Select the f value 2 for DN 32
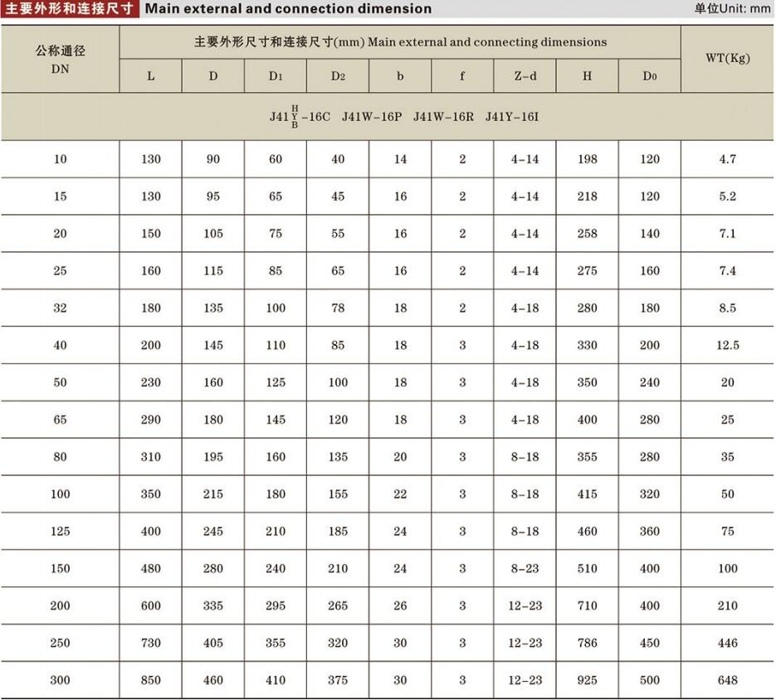 point(461,307)
